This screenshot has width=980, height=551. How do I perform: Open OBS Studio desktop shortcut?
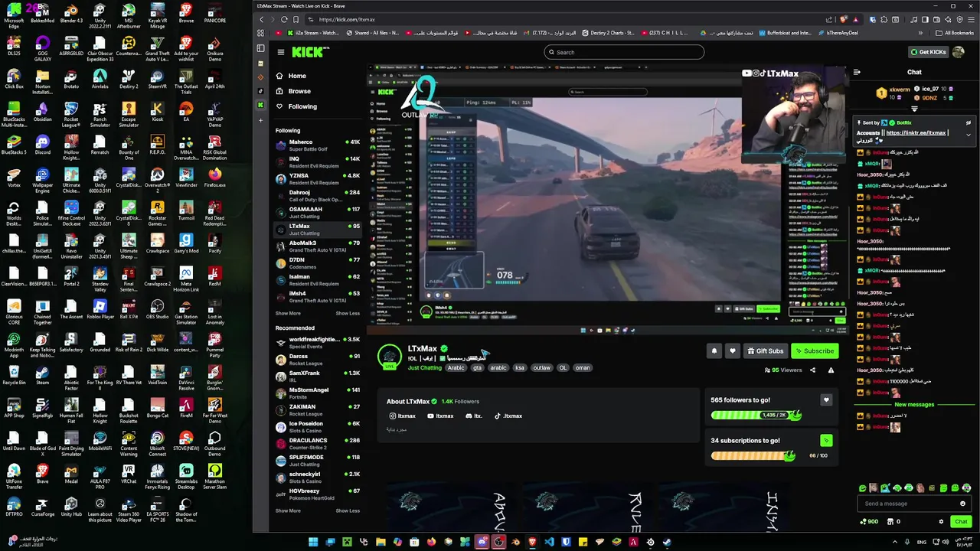[x=157, y=309]
